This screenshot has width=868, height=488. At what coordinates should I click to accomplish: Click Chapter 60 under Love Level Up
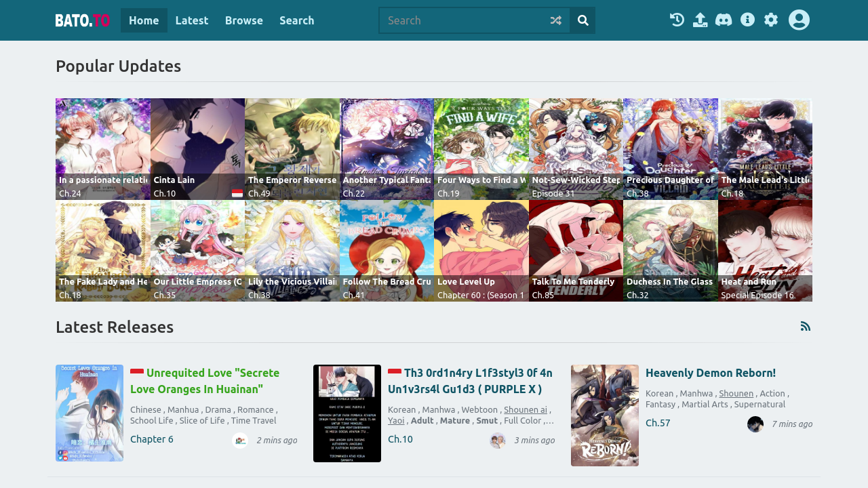[481, 295]
